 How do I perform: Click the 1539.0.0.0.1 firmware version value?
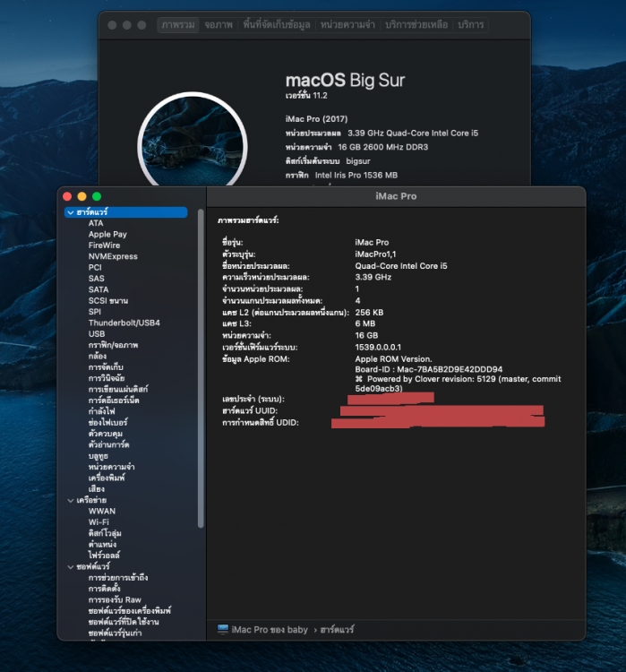point(378,347)
